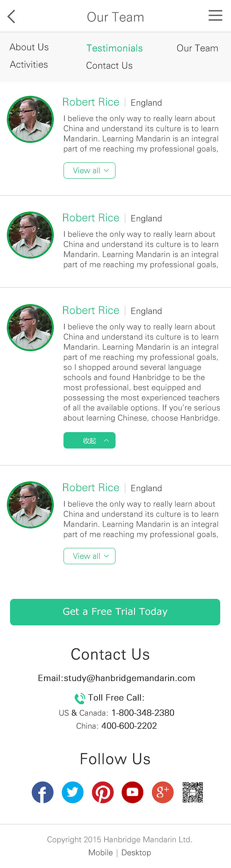Open the hamburger menu
Viewport: 231px width, 868px height.
tap(215, 16)
